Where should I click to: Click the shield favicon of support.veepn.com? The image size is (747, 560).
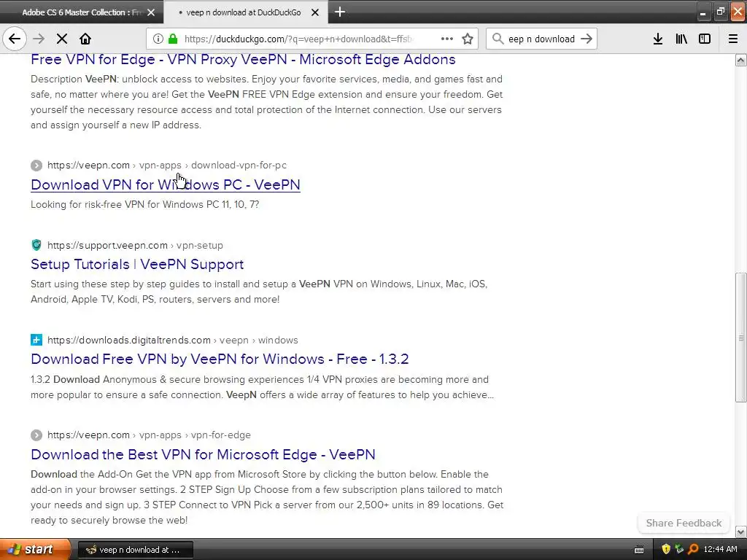coord(36,245)
